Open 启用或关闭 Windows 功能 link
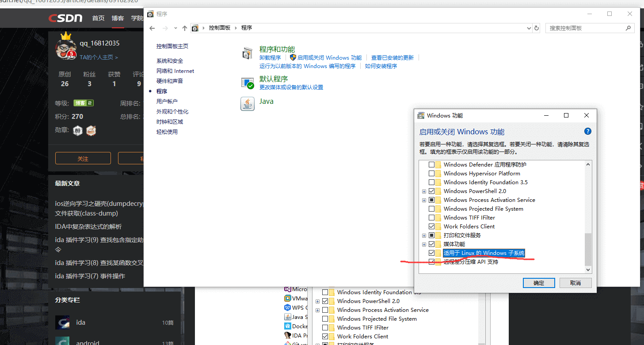 tap(329, 58)
